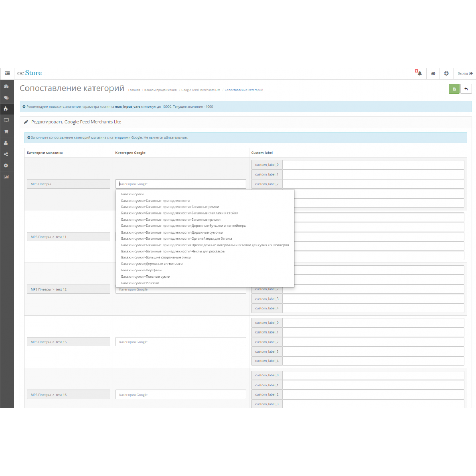The width and height of the screenshot is (476, 476).
Task: Toggle the sidebar menu hamburger icon
Action: (x=7, y=73)
